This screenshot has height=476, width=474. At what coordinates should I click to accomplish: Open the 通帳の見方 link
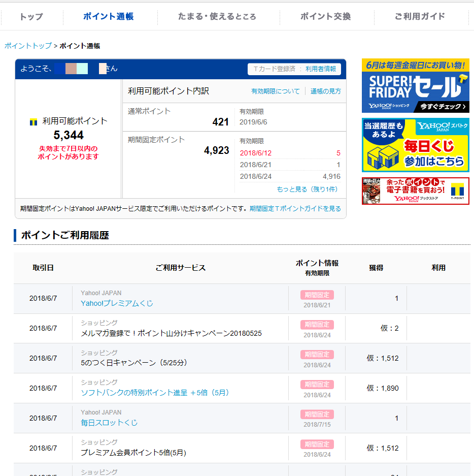(325, 91)
